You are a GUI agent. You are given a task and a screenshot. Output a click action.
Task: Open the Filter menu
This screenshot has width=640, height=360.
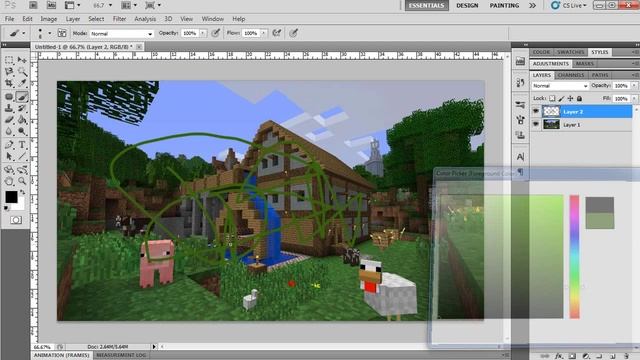[x=119, y=19]
